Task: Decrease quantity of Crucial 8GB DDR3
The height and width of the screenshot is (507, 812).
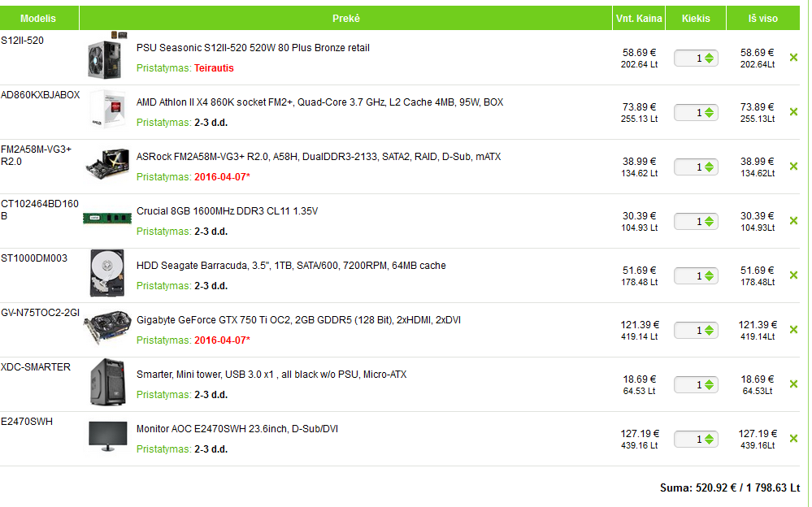Action: tap(710, 225)
